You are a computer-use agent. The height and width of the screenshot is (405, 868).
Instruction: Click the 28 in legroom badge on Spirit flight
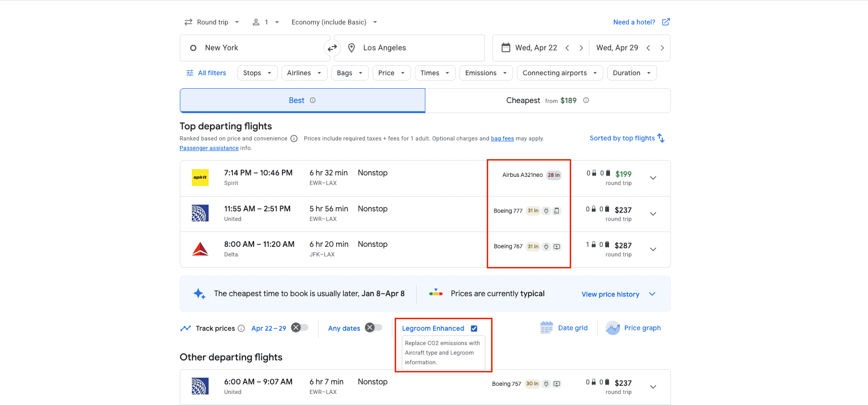(x=554, y=175)
